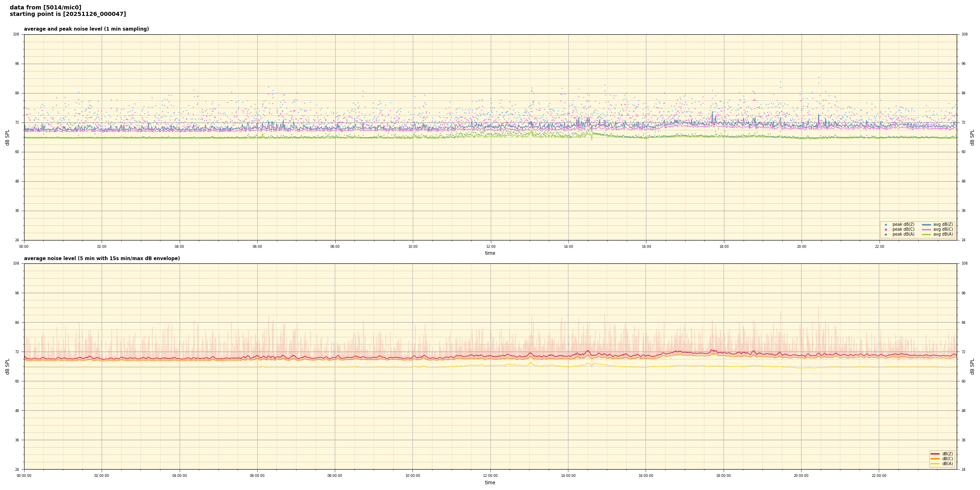
Task: Click the avg dB(C) legend line
Action: click(927, 229)
